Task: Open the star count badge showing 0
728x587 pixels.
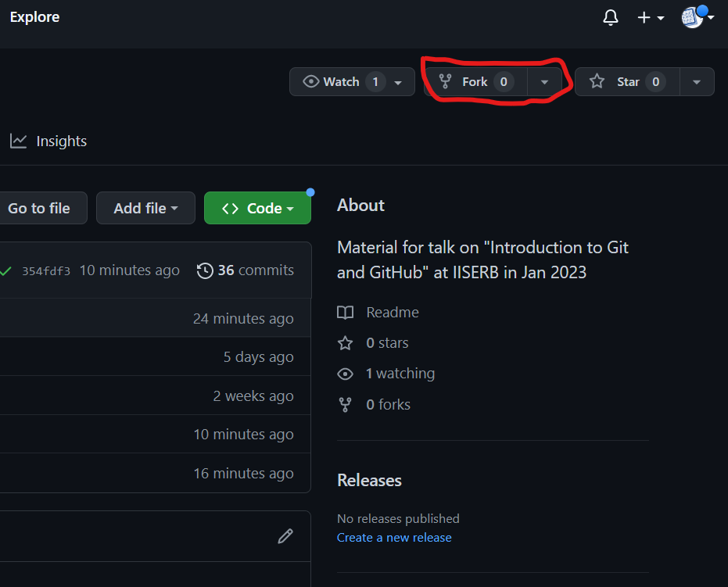Action: (655, 82)
